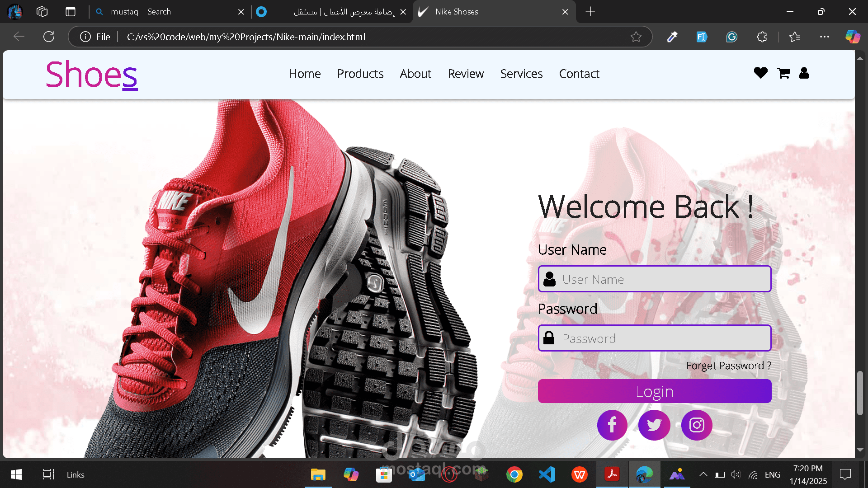Open the Instagram social icon
This screenshot has height=488, width=868.
pyautogui.click(x=697, y=425)
